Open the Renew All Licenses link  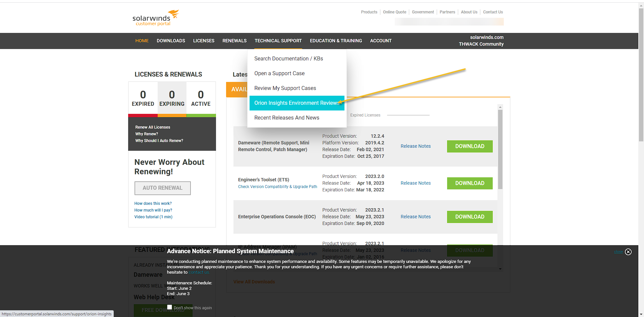point(153,127)
